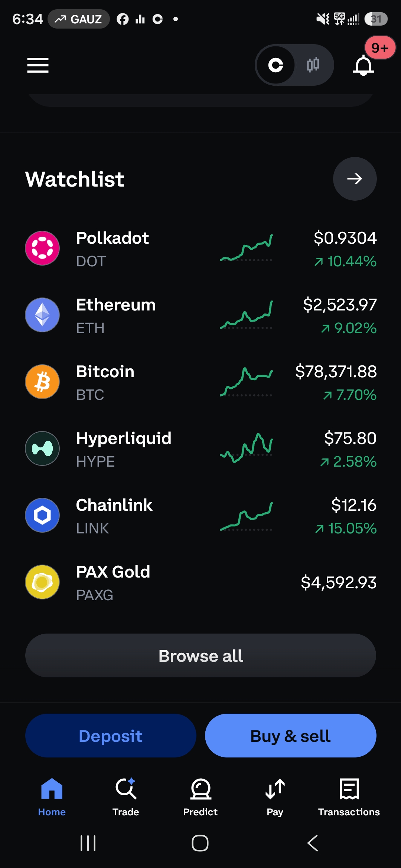
Task: Tap the Ethereum coin icon
Action: (x=42, y=315)
